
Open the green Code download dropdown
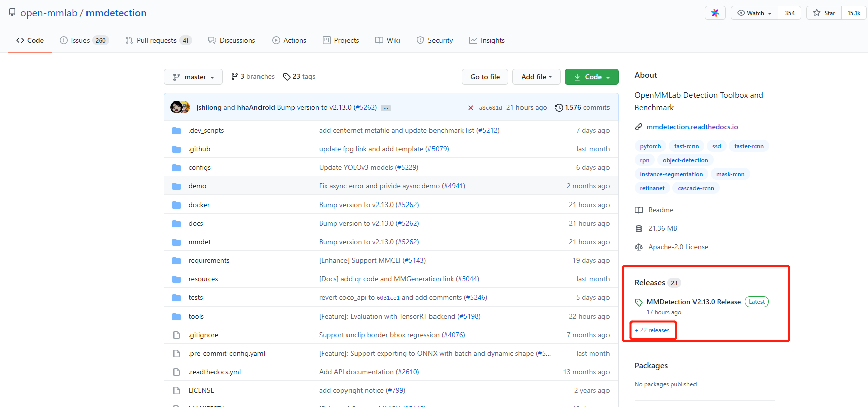(x=591, y=77)
